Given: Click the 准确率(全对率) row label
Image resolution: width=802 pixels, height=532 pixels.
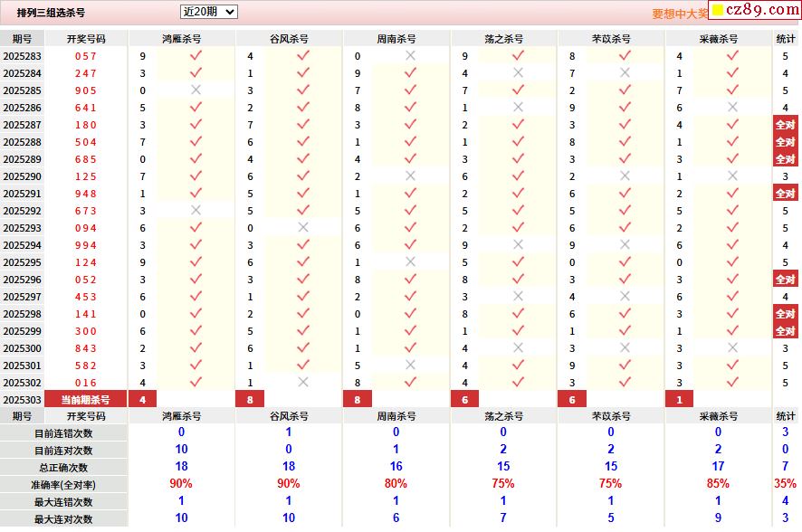Looking at the screenshot, I should [x=64, y=485].
